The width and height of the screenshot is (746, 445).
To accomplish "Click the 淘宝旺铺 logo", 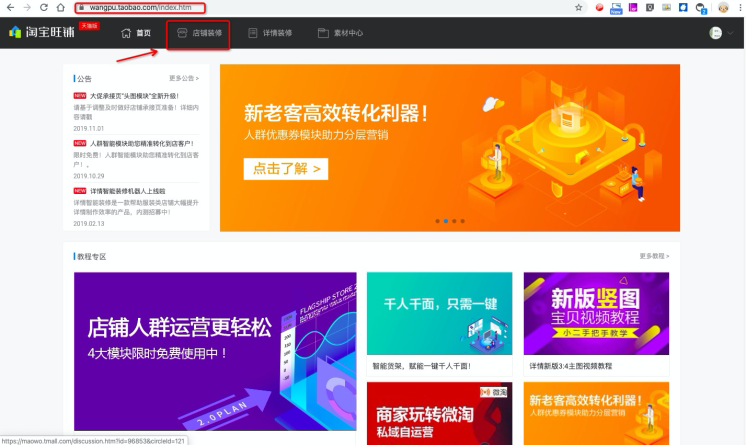I will [42, 32].
